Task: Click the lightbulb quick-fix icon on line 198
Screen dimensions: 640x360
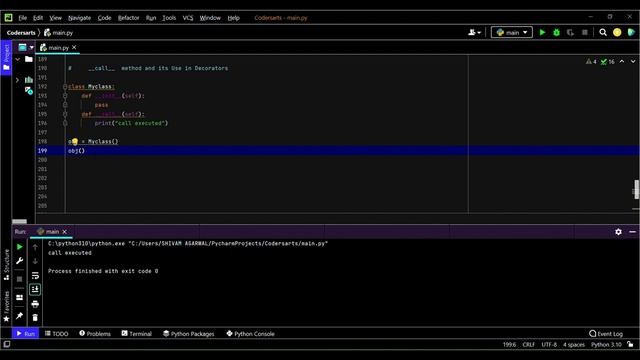Action: (x=75, y=142)
